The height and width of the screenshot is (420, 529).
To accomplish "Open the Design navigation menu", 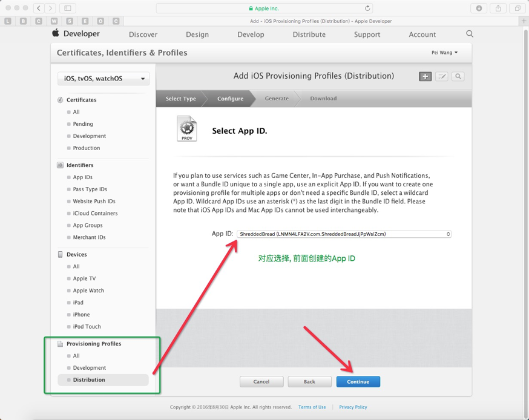I will [197, 34].
